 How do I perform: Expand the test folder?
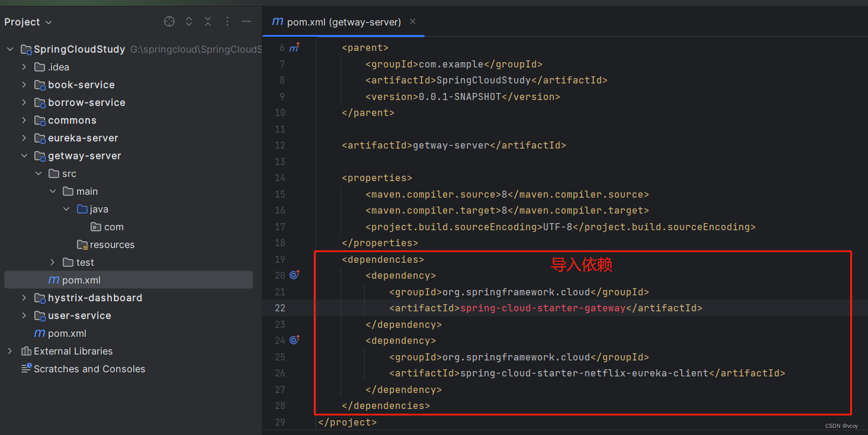(53, 262)
